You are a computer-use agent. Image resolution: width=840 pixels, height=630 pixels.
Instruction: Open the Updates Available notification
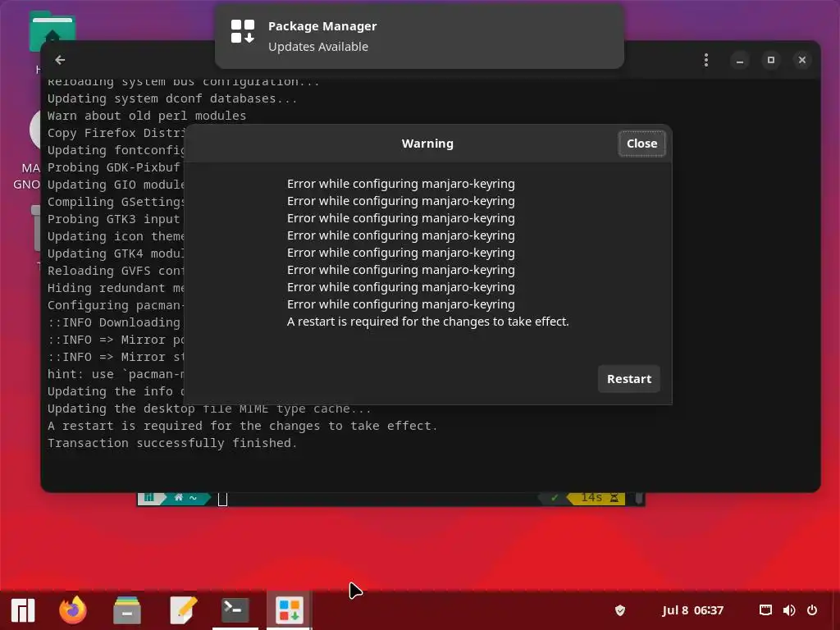[x=419, y=36]
